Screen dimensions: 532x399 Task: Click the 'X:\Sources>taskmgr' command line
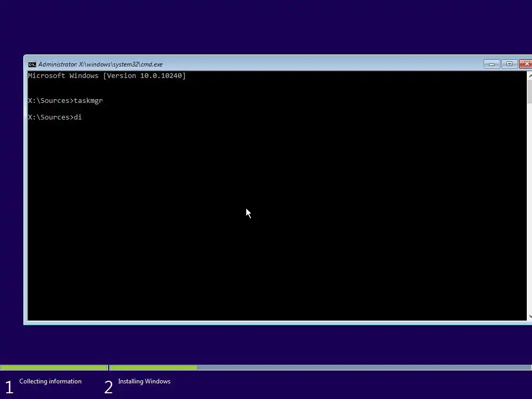[x=65, y=101]
